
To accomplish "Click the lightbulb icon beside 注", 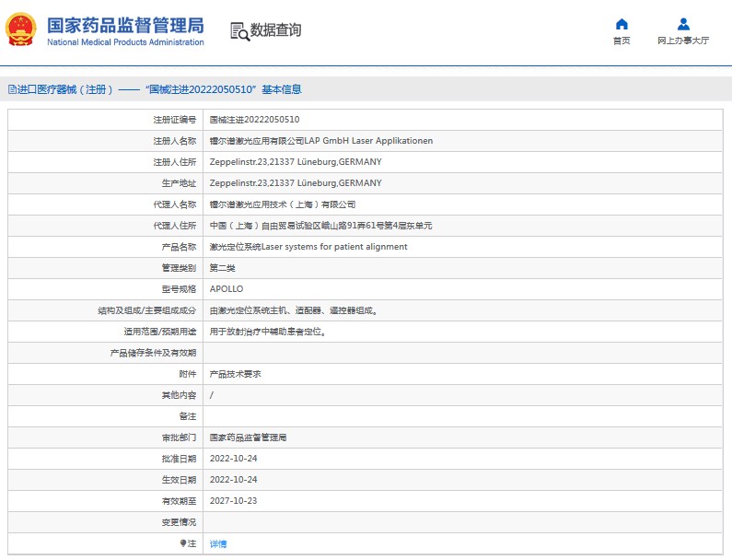I will point(183,543).
